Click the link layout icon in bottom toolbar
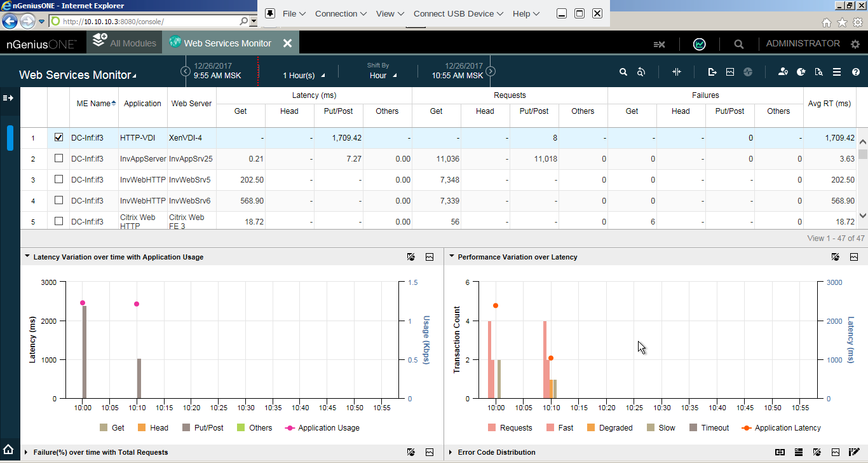 click(780, 452)
